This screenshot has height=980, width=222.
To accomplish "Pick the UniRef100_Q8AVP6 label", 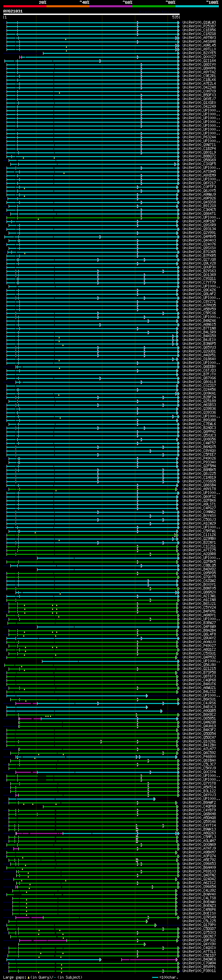I will pos(199,68).
